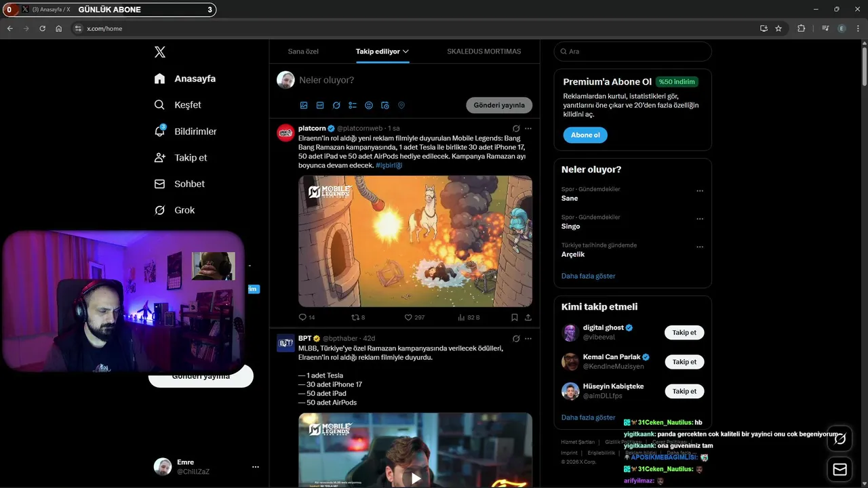Add location tag to the post
868x488 pixels.
click(401, 106)
